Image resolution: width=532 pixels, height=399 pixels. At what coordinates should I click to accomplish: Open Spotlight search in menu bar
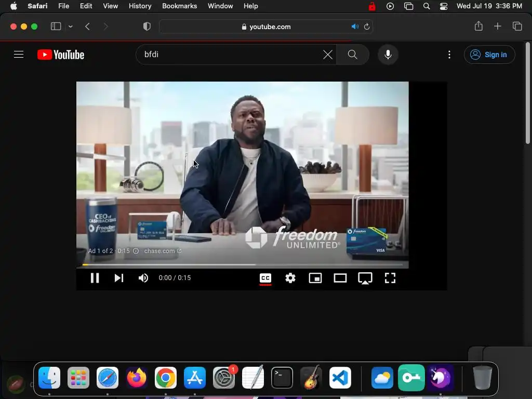(427, 6)
